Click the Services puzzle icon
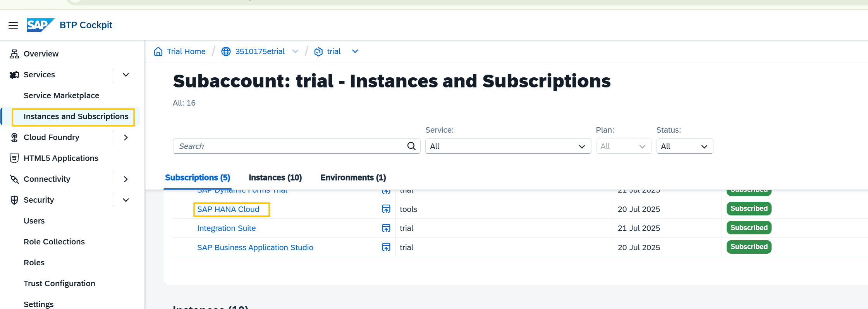 point(14,75)
